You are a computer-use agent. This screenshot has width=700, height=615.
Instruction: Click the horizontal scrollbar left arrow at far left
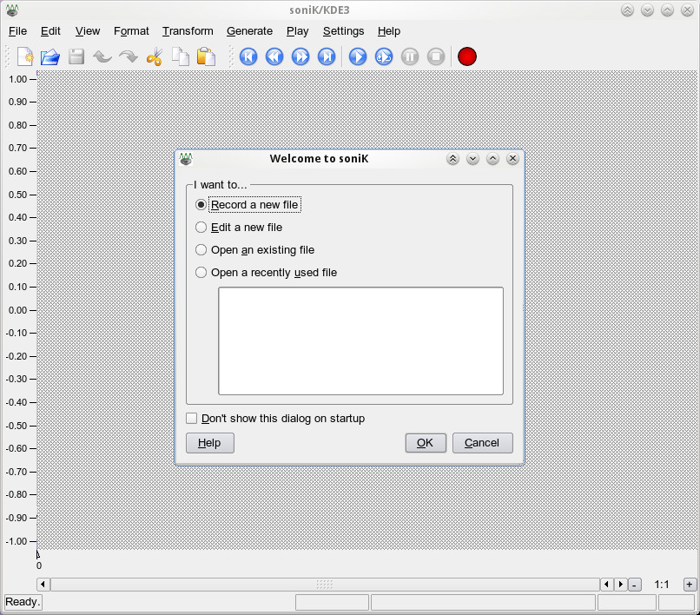tap(43, 585)
